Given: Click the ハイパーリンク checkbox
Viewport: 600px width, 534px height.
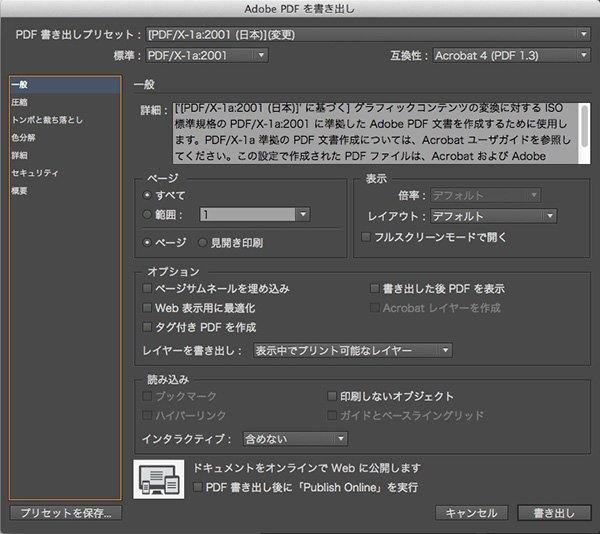Looking at the screenshot, I should point(147,415).
